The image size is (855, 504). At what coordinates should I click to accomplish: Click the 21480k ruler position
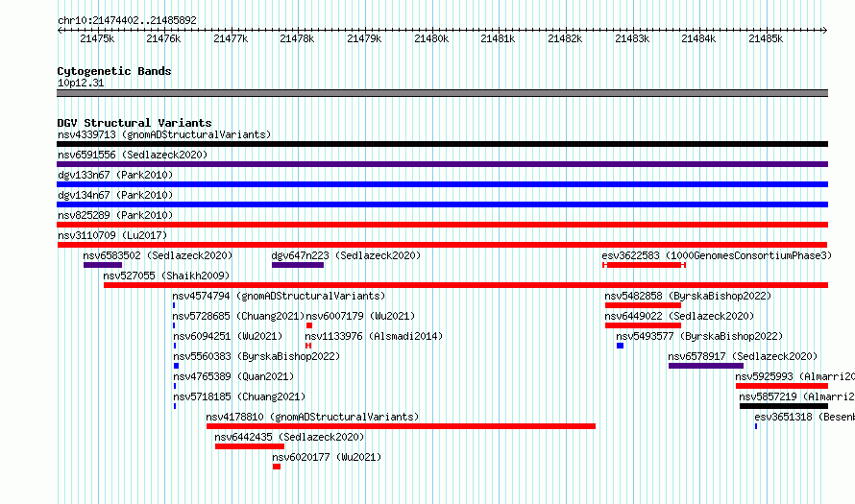point(431,38)
